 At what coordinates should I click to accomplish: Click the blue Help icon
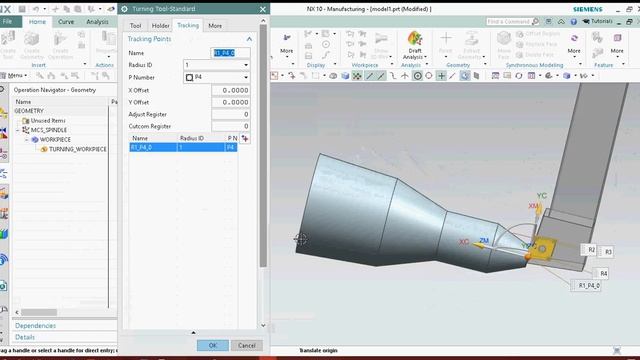[x=573, y=22]
